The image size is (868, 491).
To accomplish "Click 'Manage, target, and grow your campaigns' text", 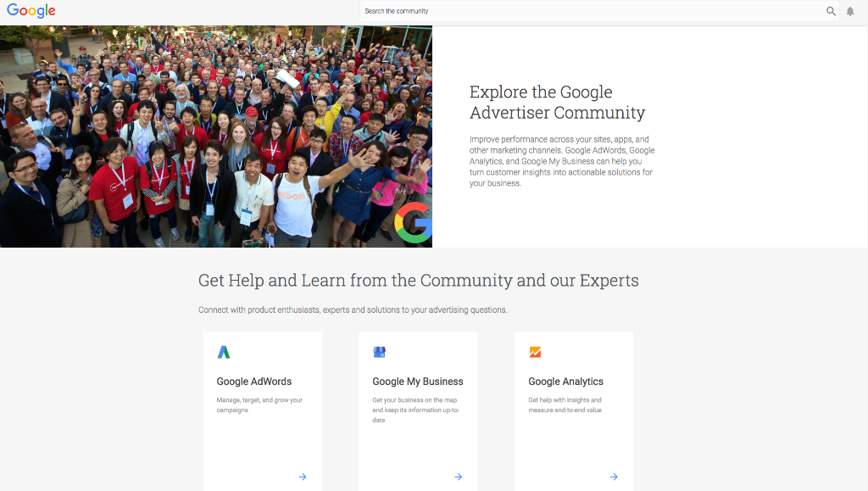I will tap(259, 405).
